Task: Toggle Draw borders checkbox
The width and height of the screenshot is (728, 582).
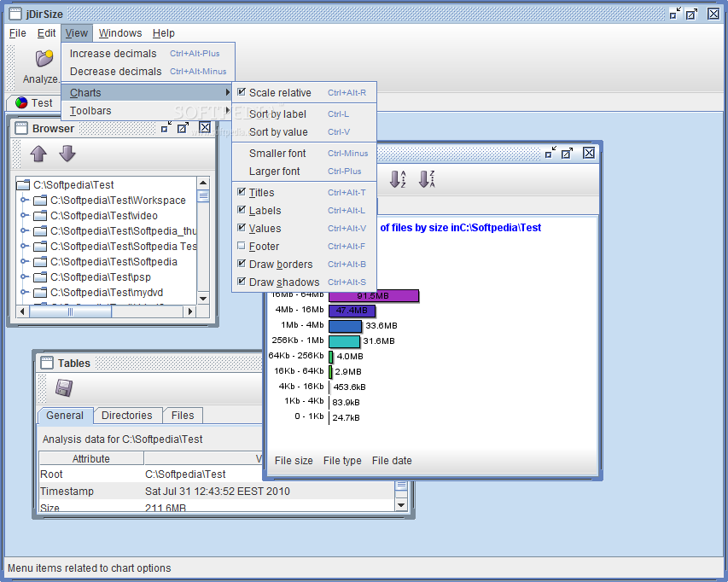Action: click(242, 264)
